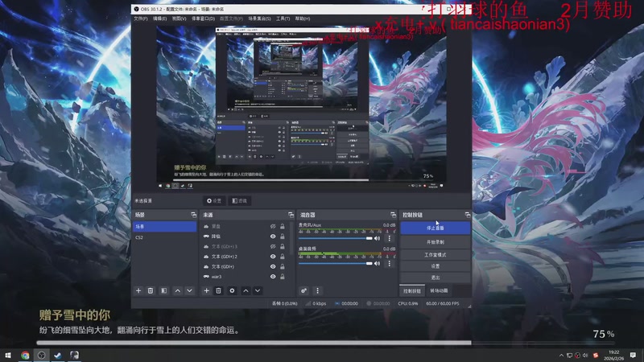644x362 pixels.
Task: Open Chrome from the taskbar
Action: [25, 355]
